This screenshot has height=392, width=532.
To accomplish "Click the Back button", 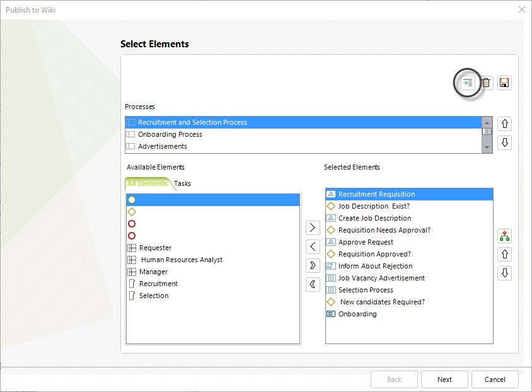I will [x=394, y=379].
